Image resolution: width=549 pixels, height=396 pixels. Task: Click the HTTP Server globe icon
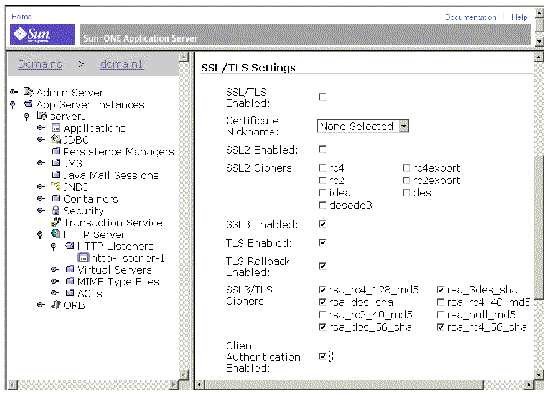(x=56, y=234)
